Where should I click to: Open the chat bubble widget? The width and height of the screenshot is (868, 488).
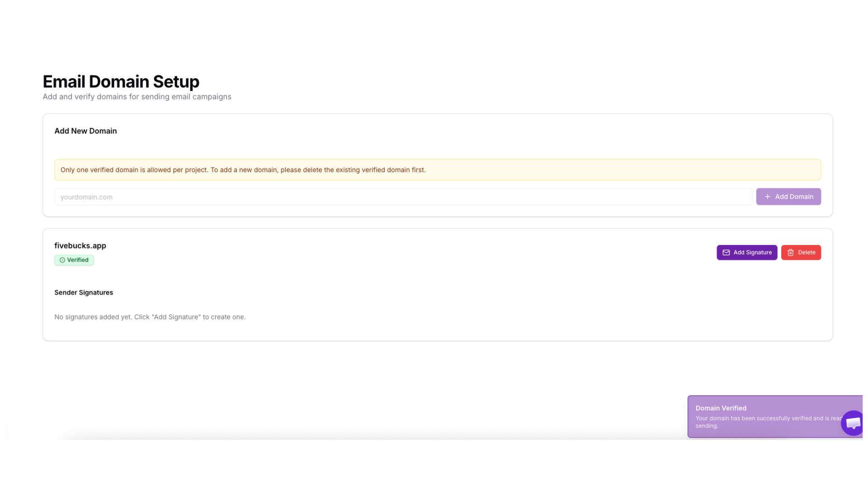tap(852, 423)
